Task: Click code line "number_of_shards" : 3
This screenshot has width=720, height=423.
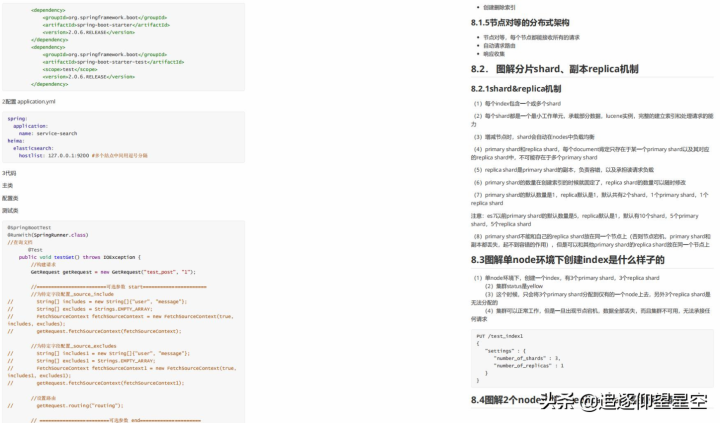Action: coord(527,358)
